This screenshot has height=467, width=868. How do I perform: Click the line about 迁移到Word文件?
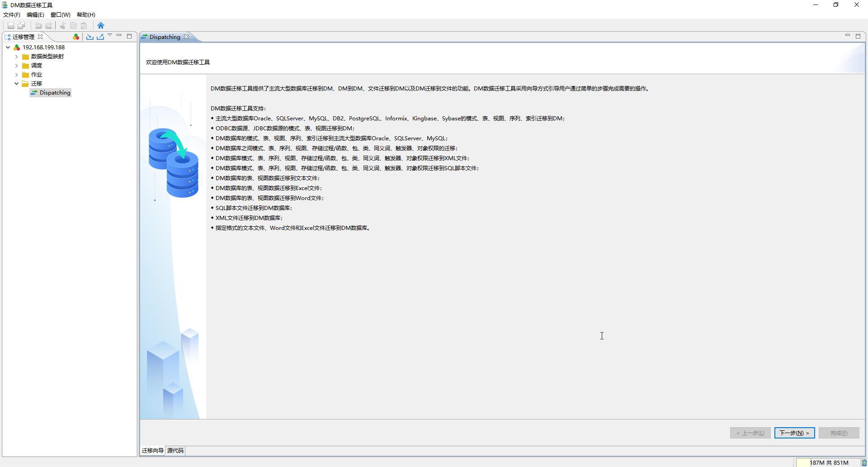[269, 198]
